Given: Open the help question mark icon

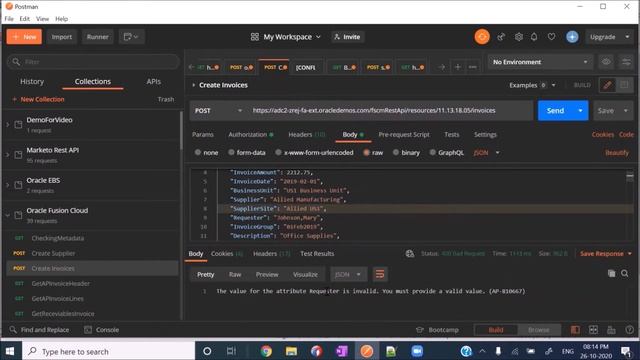Looking at the screenshot, I should point(630,330).
